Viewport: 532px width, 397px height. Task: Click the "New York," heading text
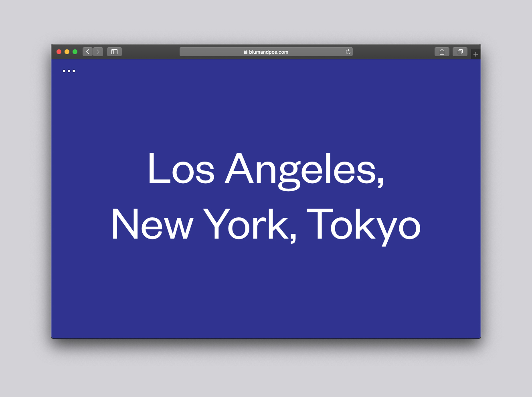[x=204, y=225]
